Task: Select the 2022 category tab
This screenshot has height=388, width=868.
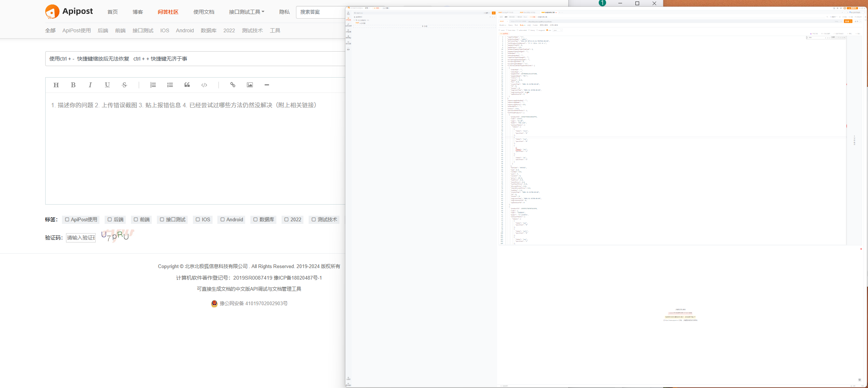Action: (x=229, y=30)
